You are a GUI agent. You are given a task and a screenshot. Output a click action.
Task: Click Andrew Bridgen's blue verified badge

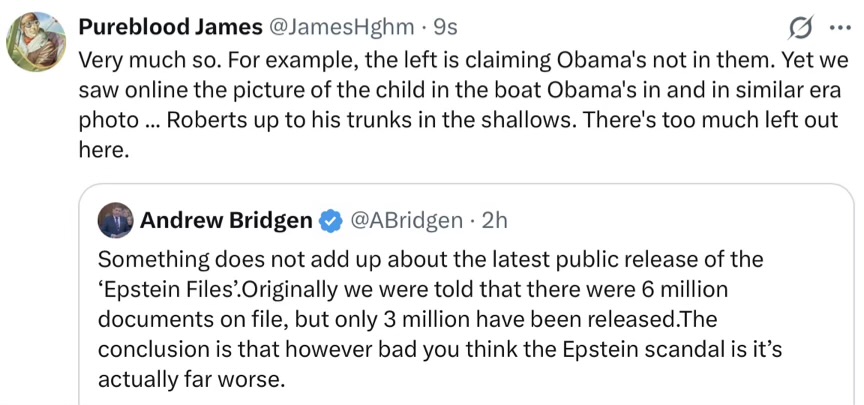329,220
